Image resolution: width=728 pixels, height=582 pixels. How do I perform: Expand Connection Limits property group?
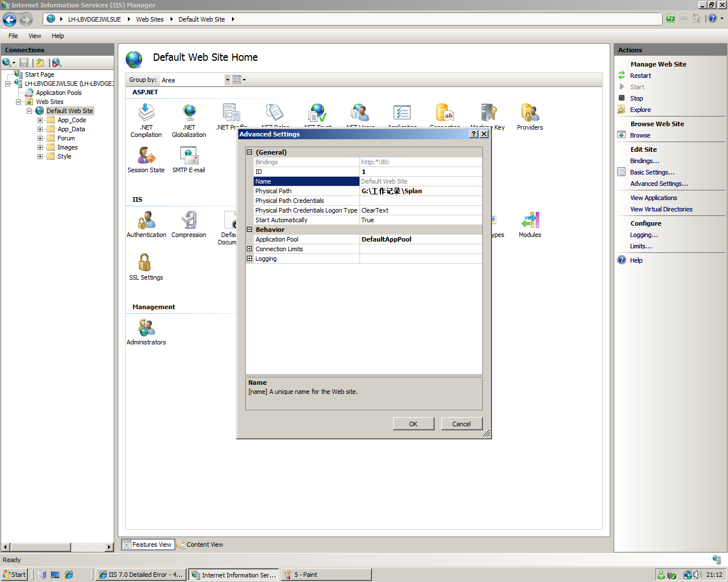(249, 249)
